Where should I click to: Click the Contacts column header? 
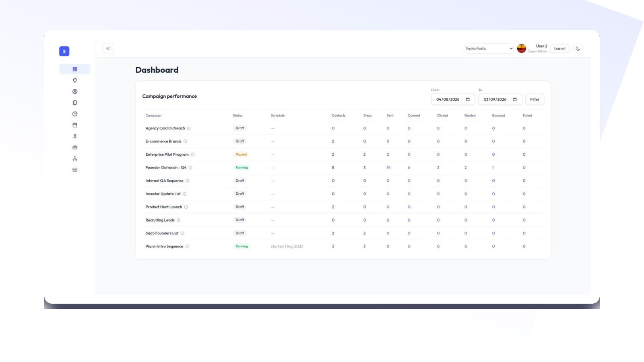coord(339,115)
